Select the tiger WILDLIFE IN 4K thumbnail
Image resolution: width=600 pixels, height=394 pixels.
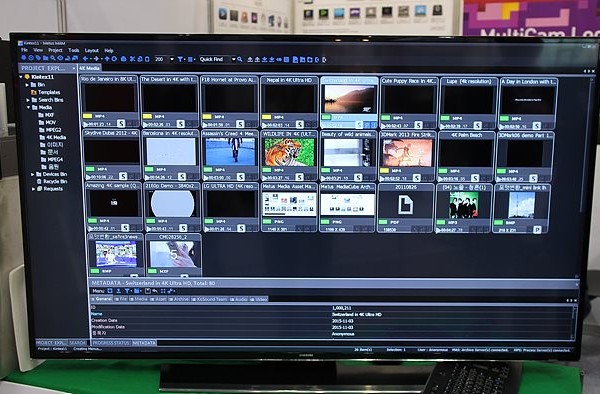[x=289, y=152]
